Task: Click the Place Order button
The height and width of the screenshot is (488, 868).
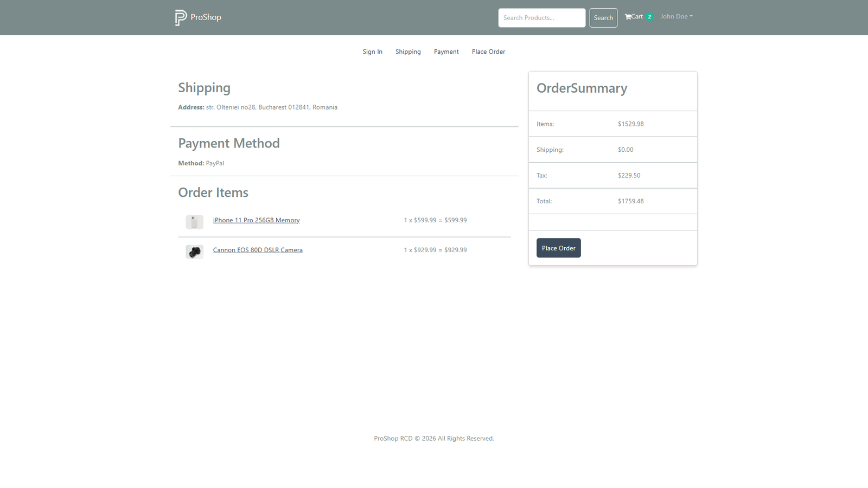Action: pyautogui.click(x=559, y=248)
